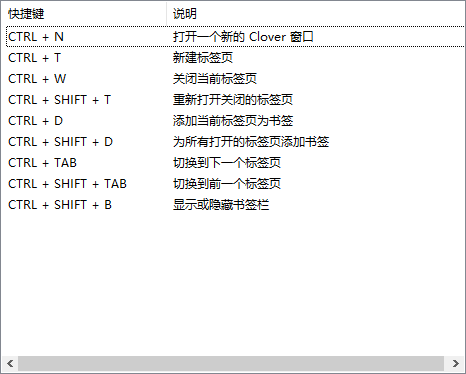Select the CTRL + SHIFT + T row
Image resolution: width=466 pixels, height=374 pixels.
235,100
